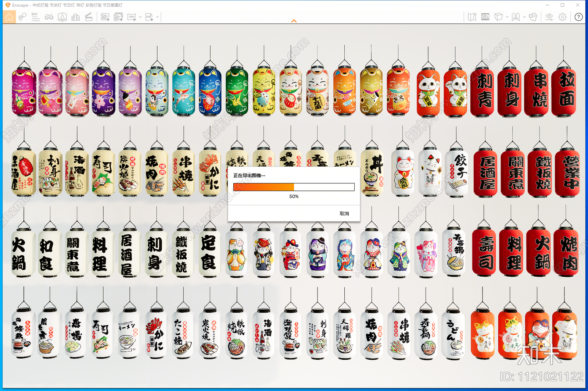This screenshot has height=391, width=588.
Task: Click the Enscape logo in title bar
Action: coord(8,5)
